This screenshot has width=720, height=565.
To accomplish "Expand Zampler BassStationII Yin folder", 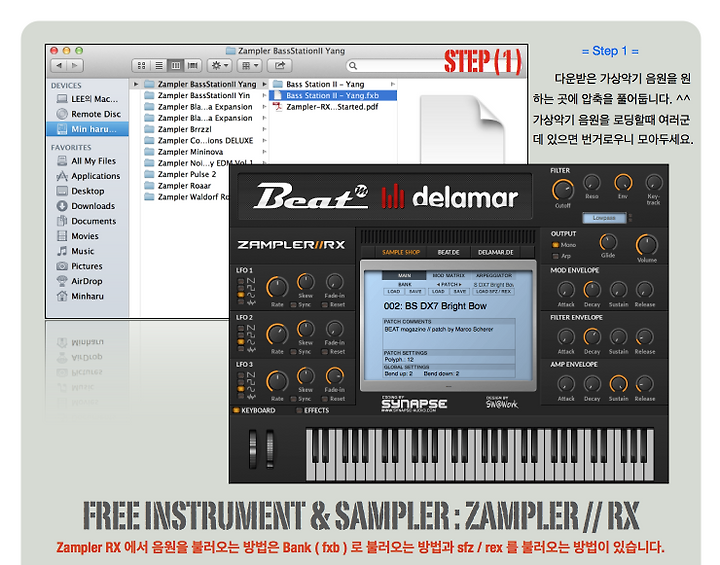I will pyautogui.click(x=264, y=96).
